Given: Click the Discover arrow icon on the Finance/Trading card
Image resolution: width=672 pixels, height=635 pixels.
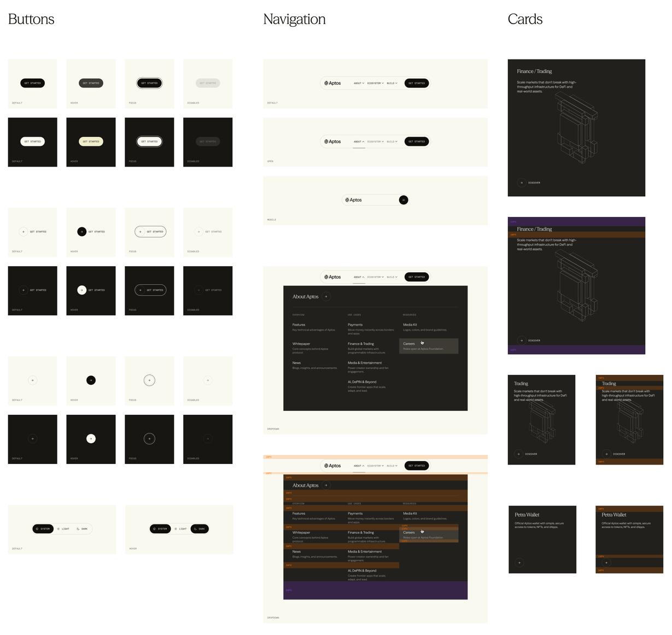Looking at the screenshot, I should click(x=523, y=183).
